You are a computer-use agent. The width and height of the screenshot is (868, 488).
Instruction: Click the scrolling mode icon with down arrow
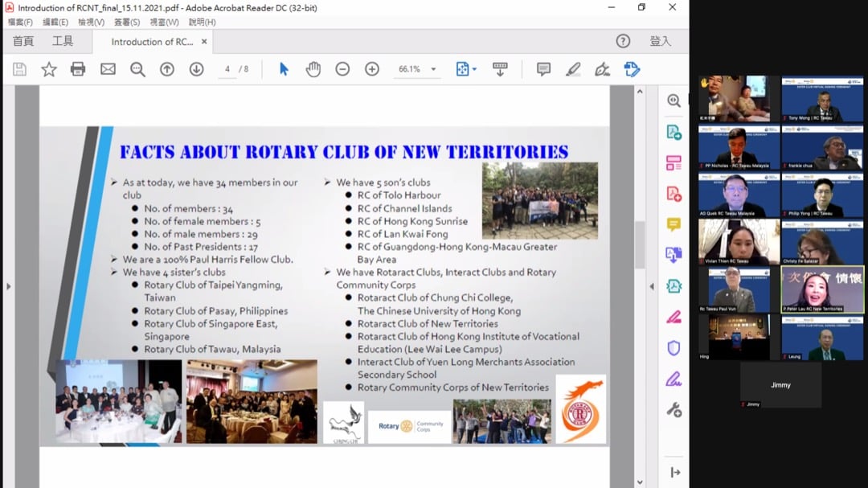click(500, 69)
